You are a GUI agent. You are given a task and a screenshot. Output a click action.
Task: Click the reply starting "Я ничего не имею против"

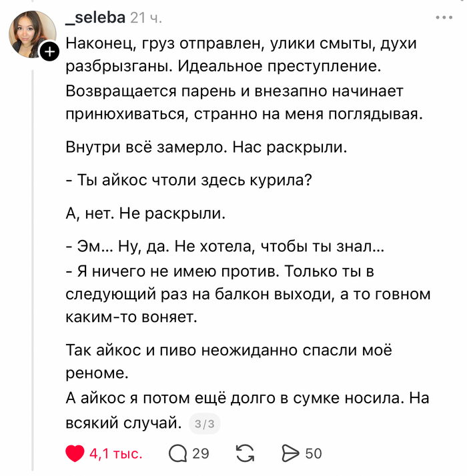coord(248,294)
